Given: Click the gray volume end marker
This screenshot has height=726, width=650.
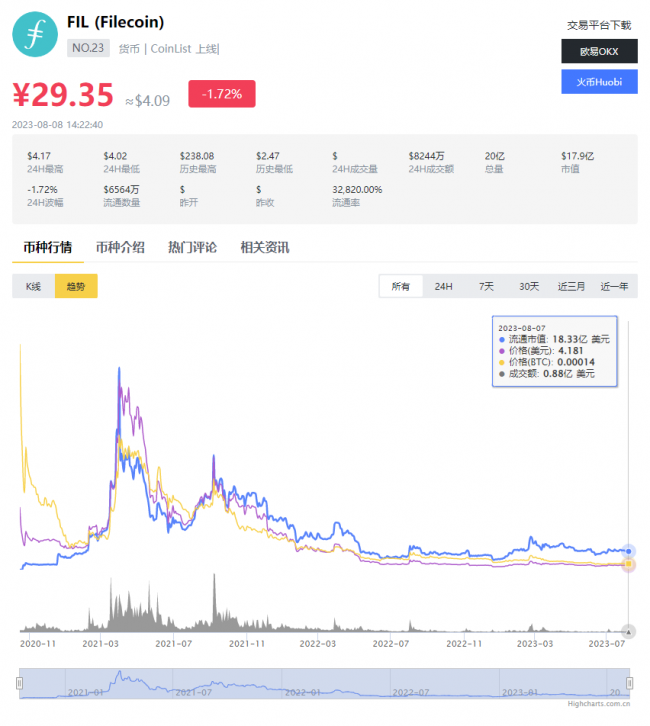Looking at the screenshot, I should (628, 632).
